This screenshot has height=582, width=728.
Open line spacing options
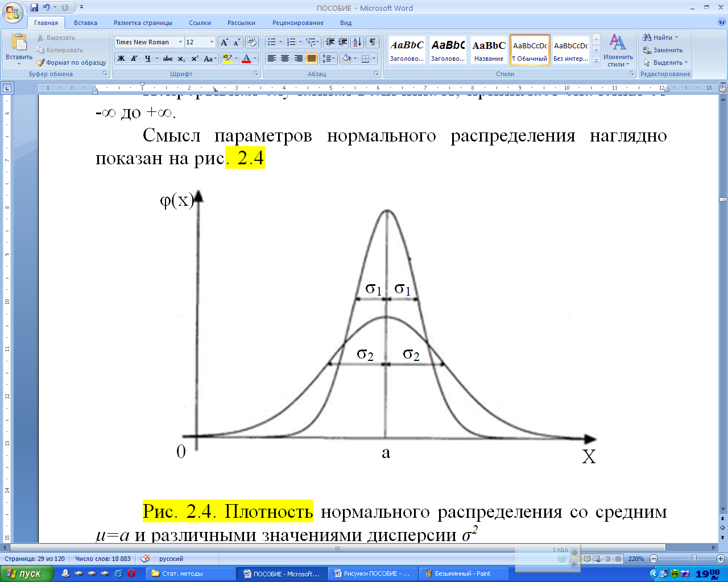(329, 58)
